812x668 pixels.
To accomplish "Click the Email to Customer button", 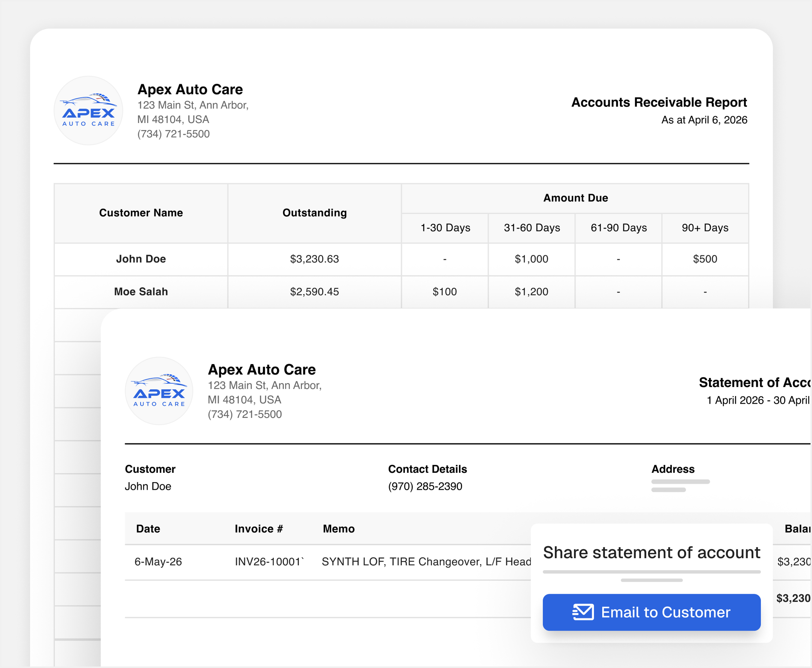I will click(651, 612).
